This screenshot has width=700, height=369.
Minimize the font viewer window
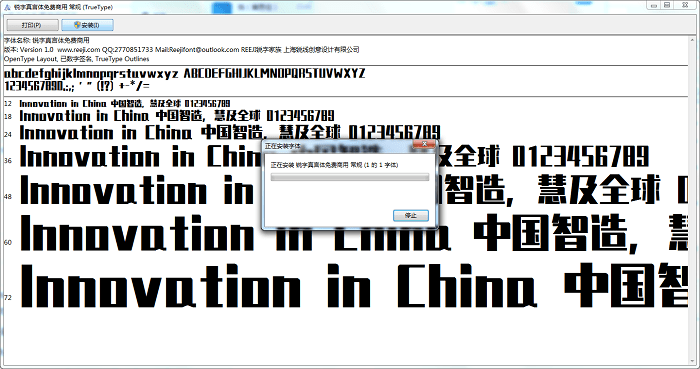654,5
